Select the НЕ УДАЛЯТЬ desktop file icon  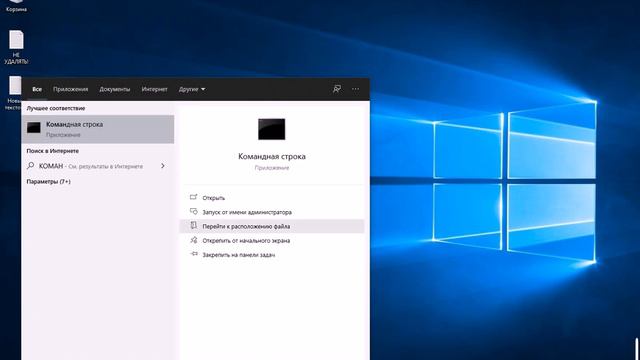click(x=16, y=47)
